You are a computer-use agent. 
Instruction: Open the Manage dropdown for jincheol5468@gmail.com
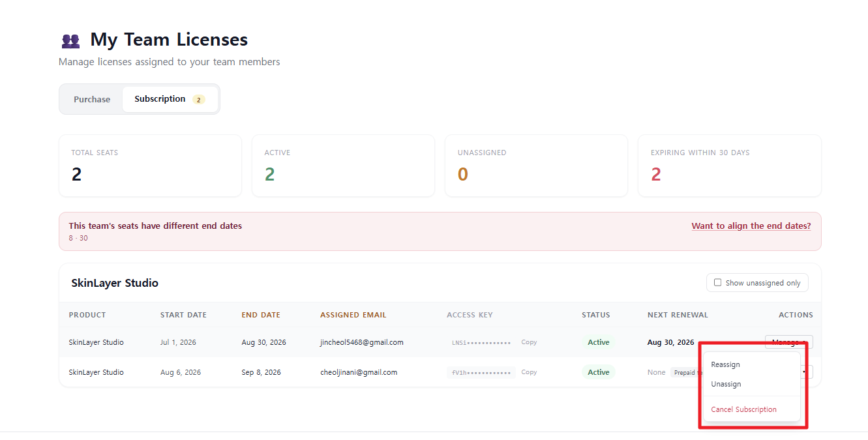point(788,342)
